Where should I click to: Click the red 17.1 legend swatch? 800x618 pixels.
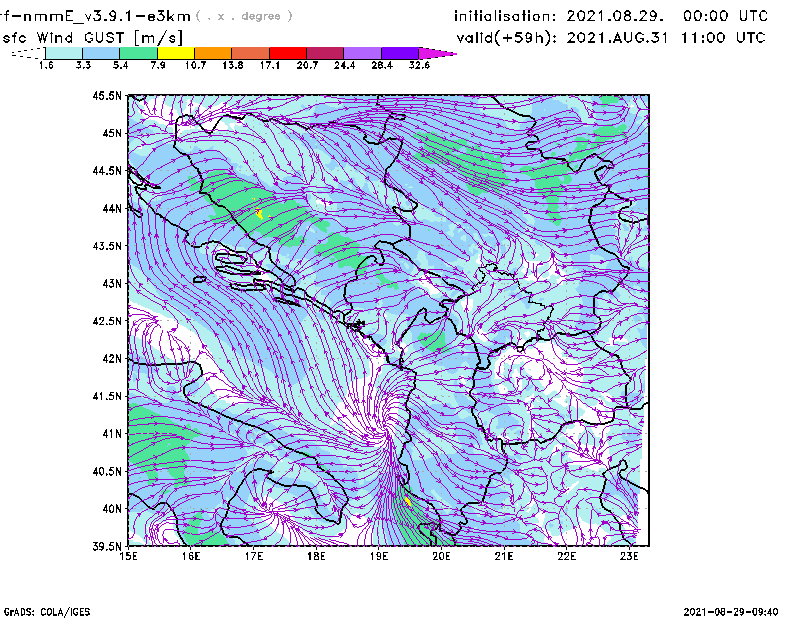tap(288, 53)
